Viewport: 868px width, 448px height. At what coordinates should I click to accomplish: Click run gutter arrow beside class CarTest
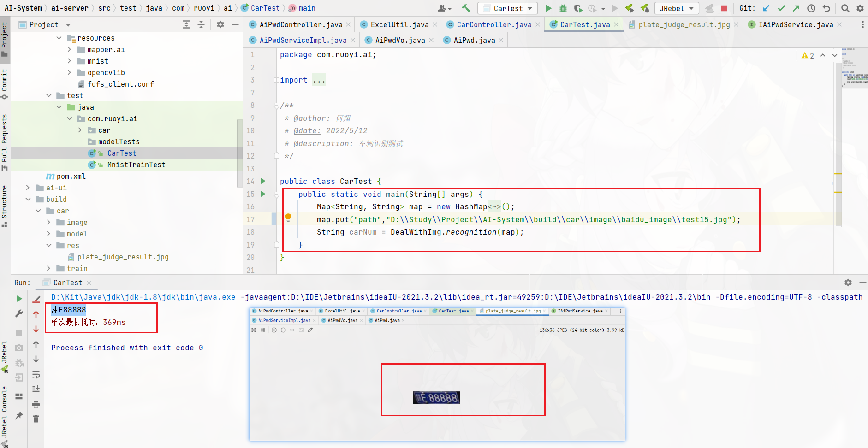(x=263, y=181)
